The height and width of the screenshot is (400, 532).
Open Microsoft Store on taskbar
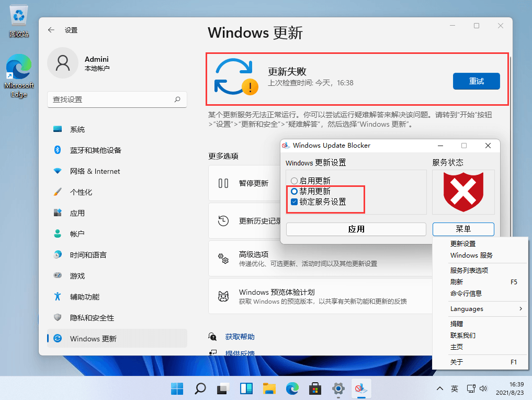[315, 388]
